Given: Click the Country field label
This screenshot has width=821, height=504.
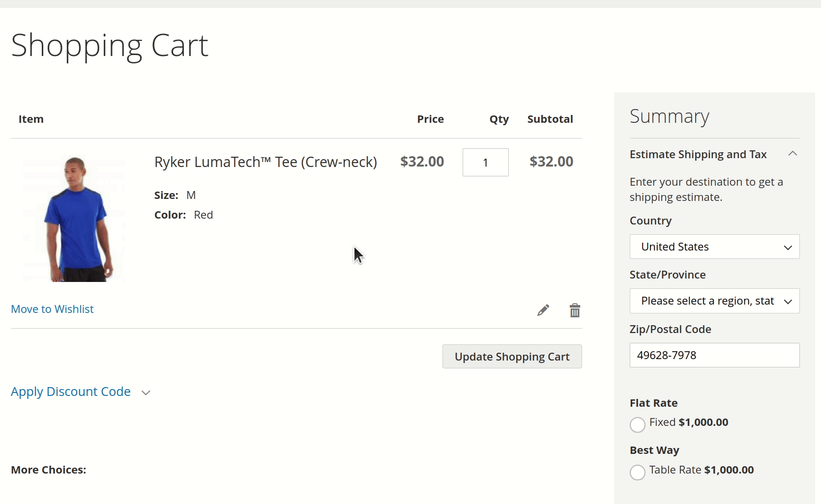Looking at the screenshot, I should click(x=650, y=221).
